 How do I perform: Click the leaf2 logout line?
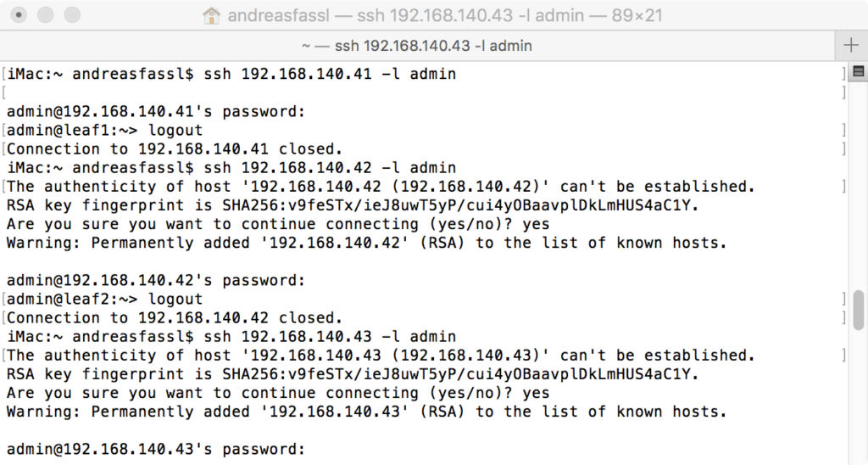click(104, 300)
